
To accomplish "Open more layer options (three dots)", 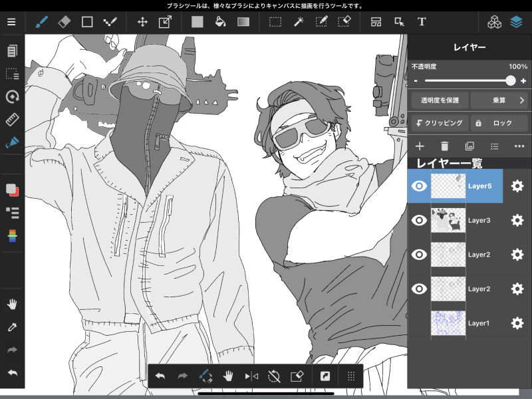I will (519, 146).
